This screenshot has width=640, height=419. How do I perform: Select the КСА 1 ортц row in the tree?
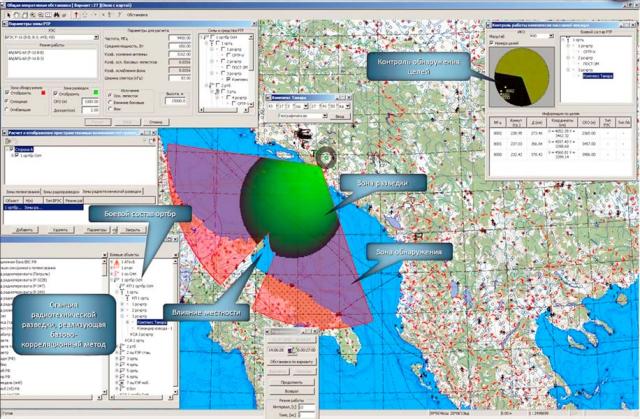[x=134, y=340]
